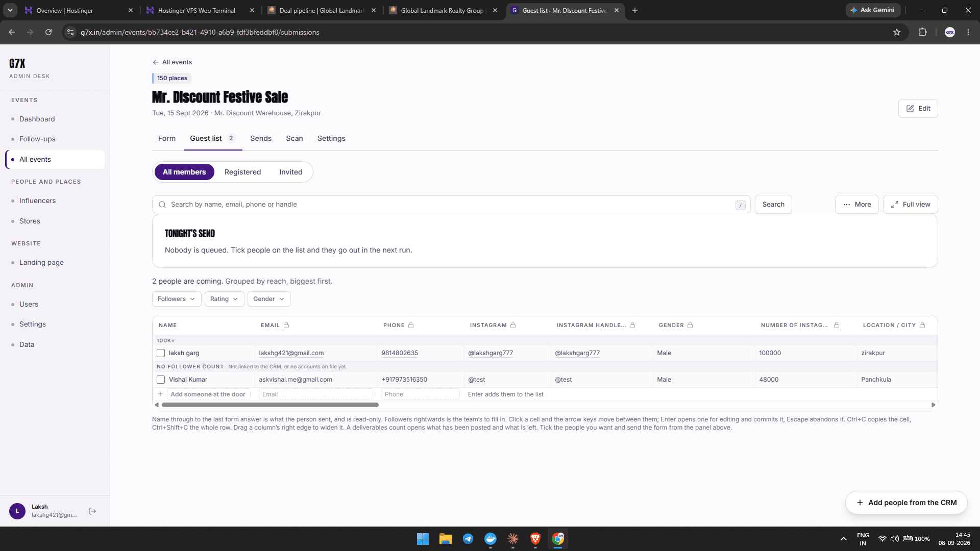This screenshot has width=980, height=551.
Task: Click the table's scroll left arrow
Action: pos(157,405)
